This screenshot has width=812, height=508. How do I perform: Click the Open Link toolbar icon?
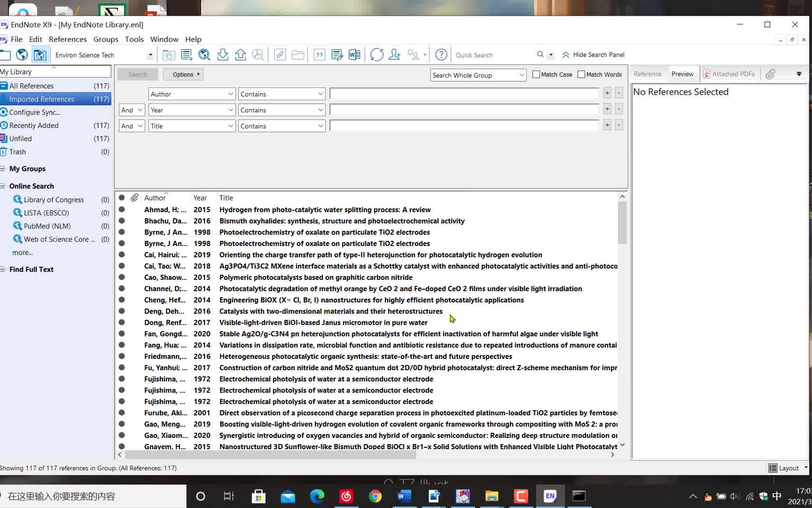tap(280, 55)
